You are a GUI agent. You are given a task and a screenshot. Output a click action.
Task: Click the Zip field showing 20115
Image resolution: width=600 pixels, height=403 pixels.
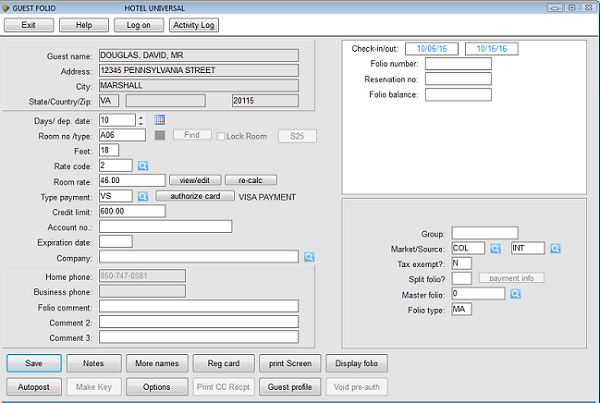tap(265, 101)
